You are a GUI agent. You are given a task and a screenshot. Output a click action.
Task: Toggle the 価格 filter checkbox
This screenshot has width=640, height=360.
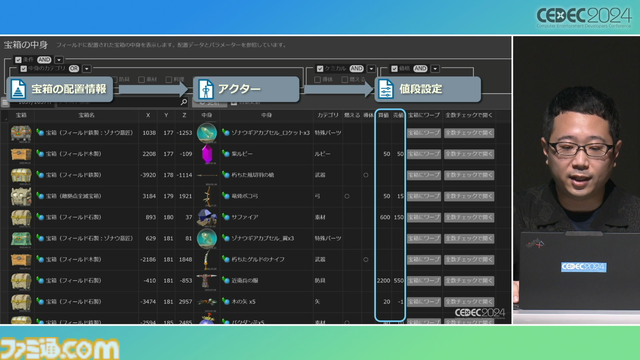394,69
